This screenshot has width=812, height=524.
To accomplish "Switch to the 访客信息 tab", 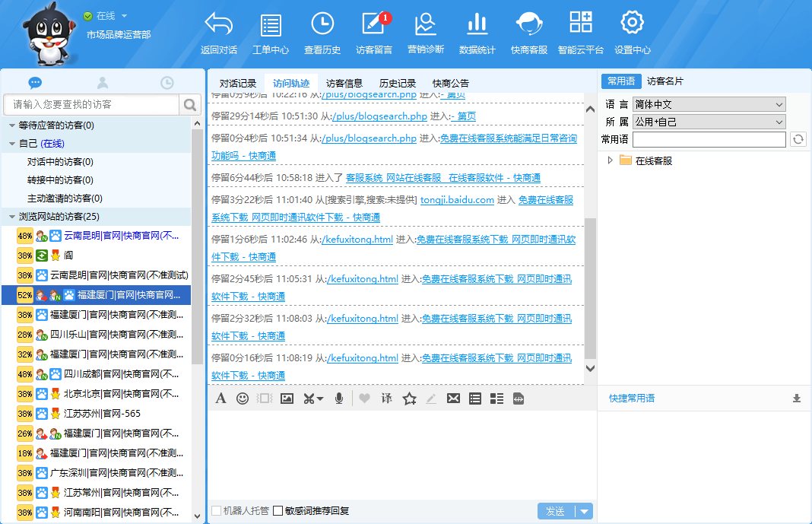I will (344, 83).
